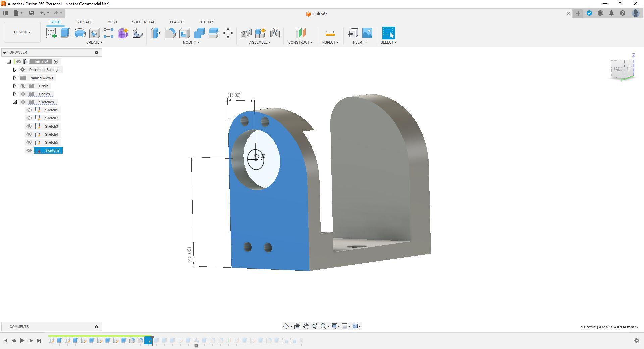This screenshot has height=349, width=644.
Task: Select the Shell tool
Action: point(184,33)
